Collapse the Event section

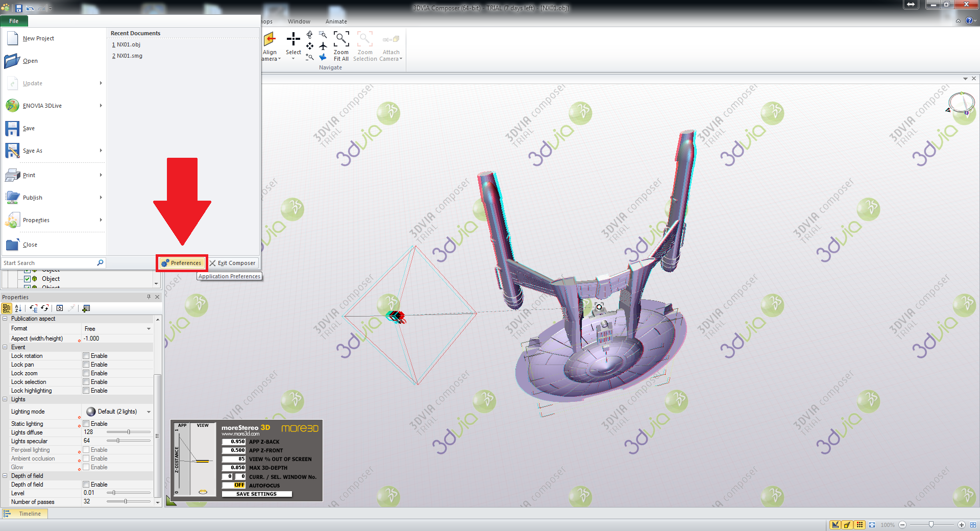click(x=5, y=347)
